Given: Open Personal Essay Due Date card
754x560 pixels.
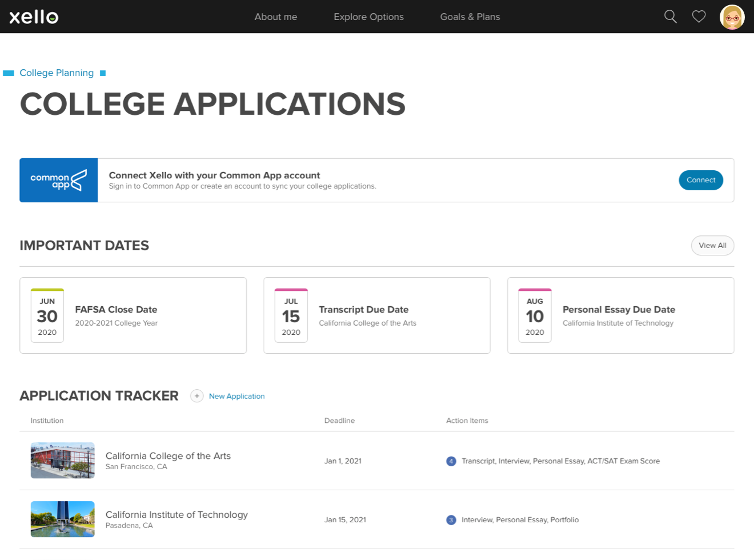Looking at the screenshot, I should [621, 315].
